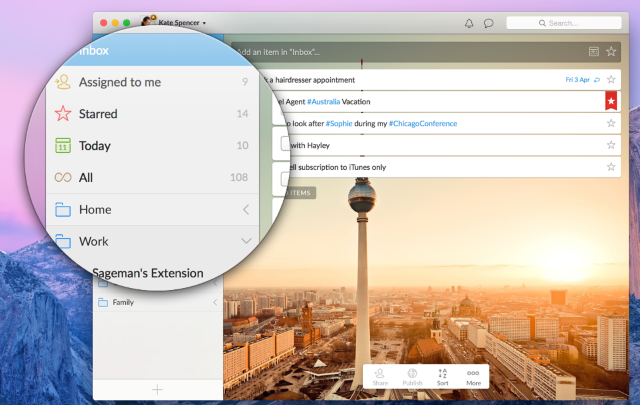Expand the Home folder chevron

[x=246, y=209]
